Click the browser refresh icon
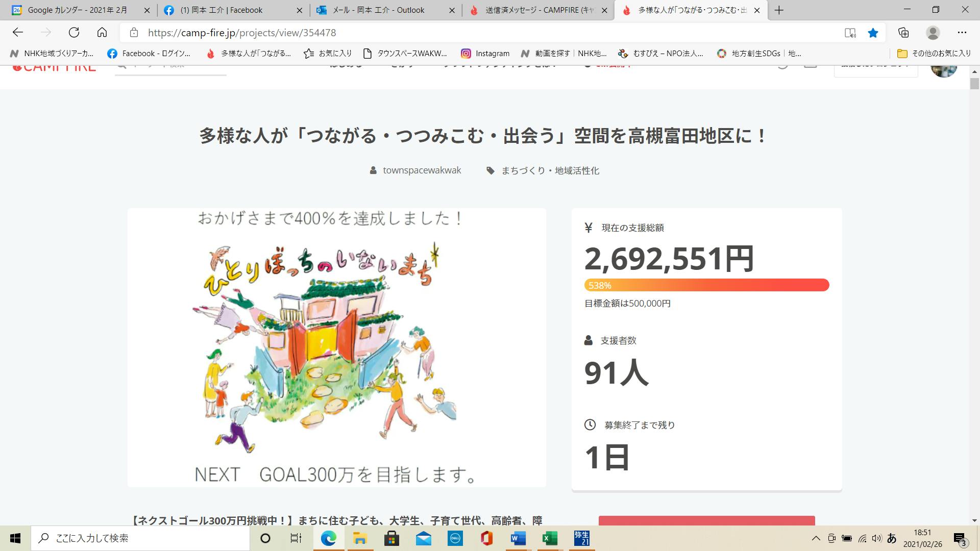980x551 pixels. (74, 33)
